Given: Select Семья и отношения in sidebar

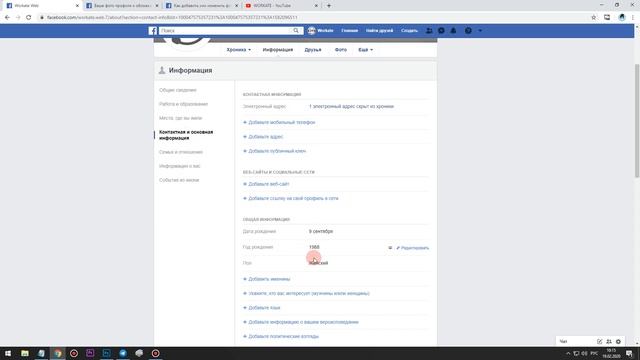Looking at the screenshot, I should click(181, 152).
